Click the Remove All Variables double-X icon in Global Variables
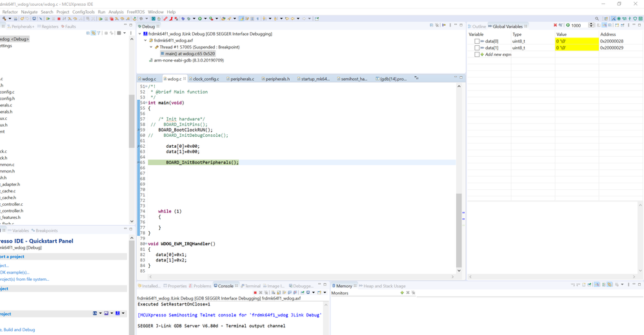Screen dimensions: 644x335 pos(561,25)
